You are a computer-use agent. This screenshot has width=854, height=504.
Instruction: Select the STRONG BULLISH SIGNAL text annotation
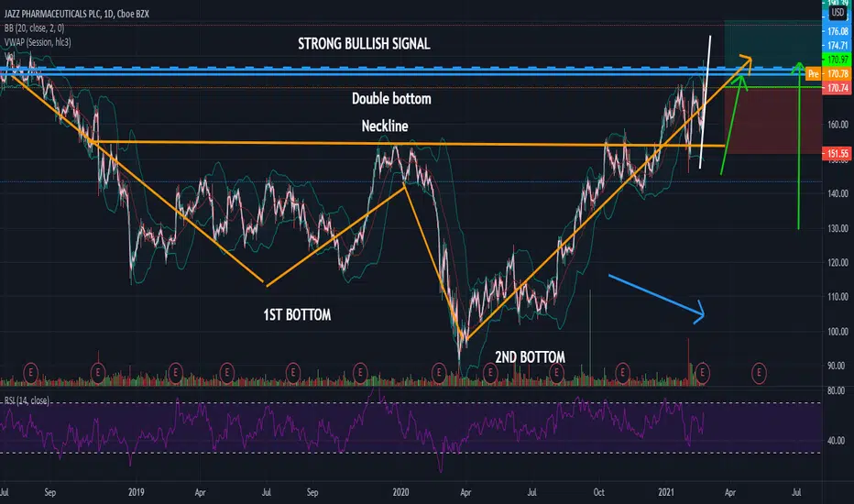click(x=364, y=44)
